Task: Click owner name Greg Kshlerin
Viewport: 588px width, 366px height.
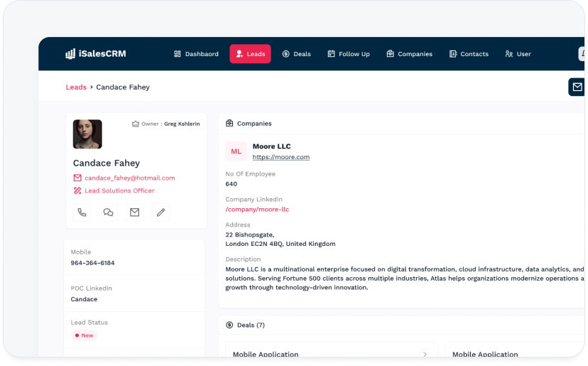Action: click(182, 124)
